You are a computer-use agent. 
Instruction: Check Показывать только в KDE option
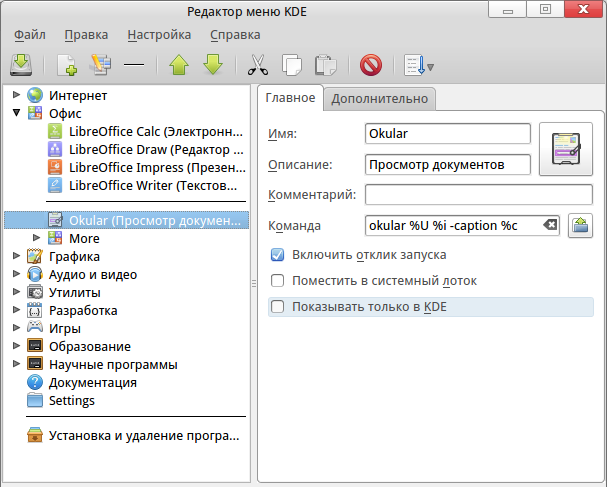(277, 307)
